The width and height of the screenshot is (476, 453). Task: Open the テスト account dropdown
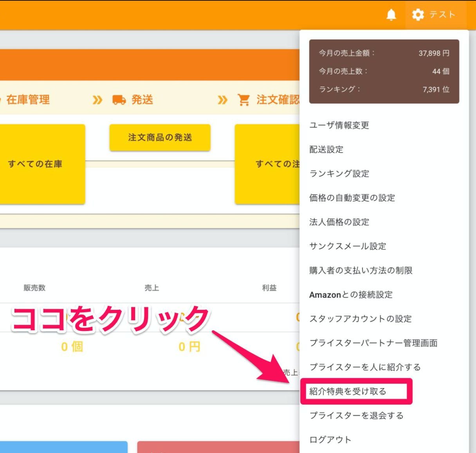(442, 15)
